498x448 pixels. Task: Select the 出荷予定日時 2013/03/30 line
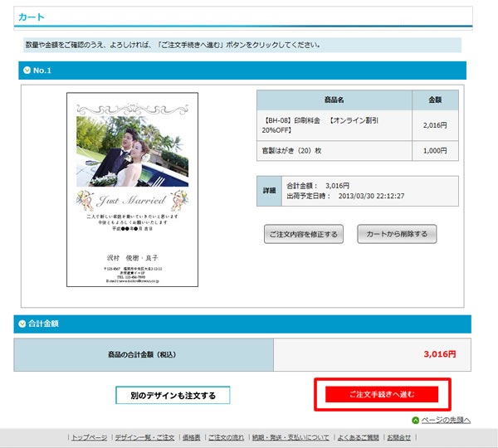(345, 196)
